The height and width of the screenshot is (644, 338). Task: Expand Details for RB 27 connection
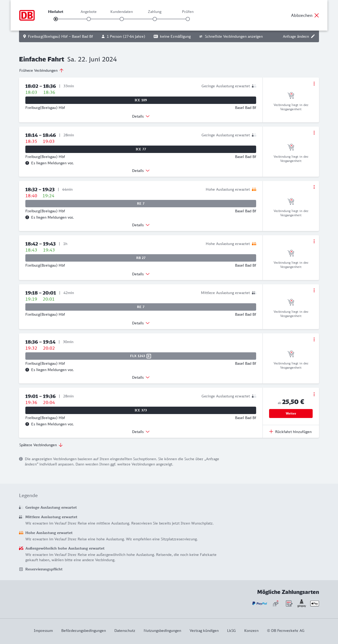tap(141, 274)
